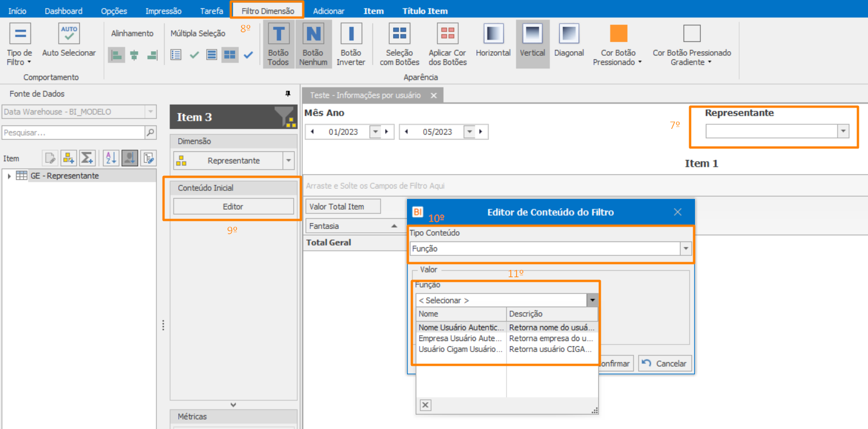Align filter items to the left
This screenshot has height=429, width=868.
[117, 55]
